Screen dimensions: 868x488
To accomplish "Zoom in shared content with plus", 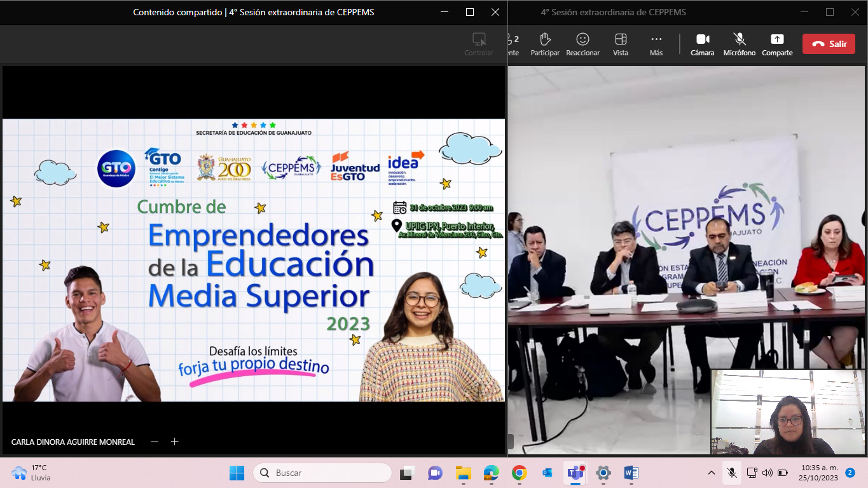I will (175, 442).
